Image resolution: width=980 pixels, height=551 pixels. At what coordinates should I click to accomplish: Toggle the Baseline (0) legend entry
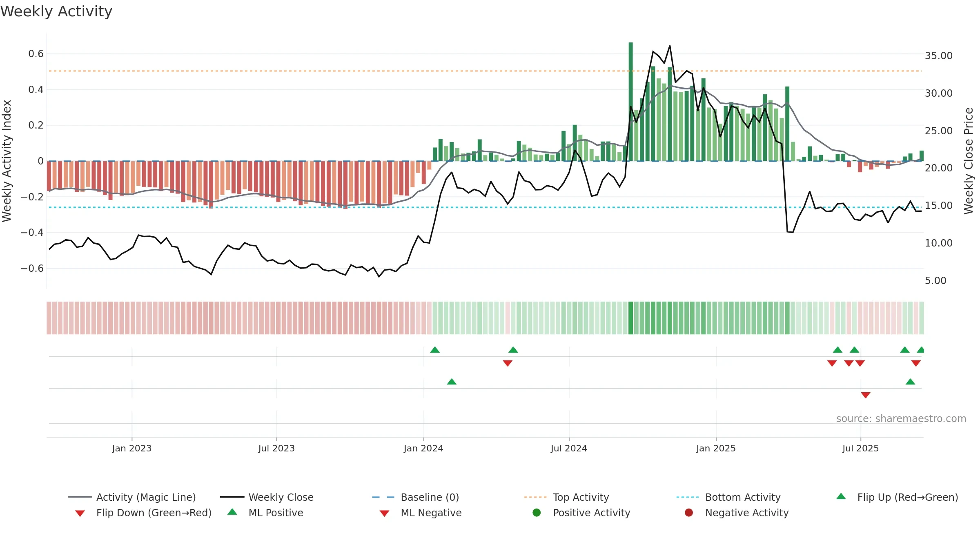[416, 497]
